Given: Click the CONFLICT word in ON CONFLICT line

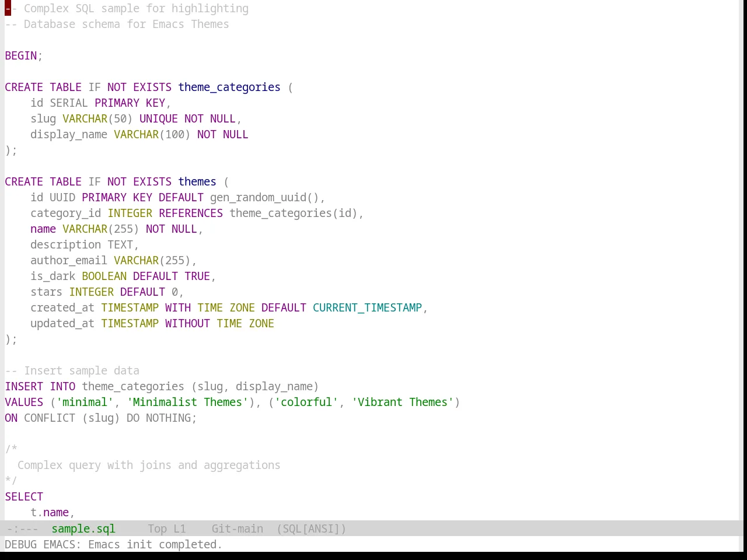Looking at the screenshot, I should click(x=50, y=418).
